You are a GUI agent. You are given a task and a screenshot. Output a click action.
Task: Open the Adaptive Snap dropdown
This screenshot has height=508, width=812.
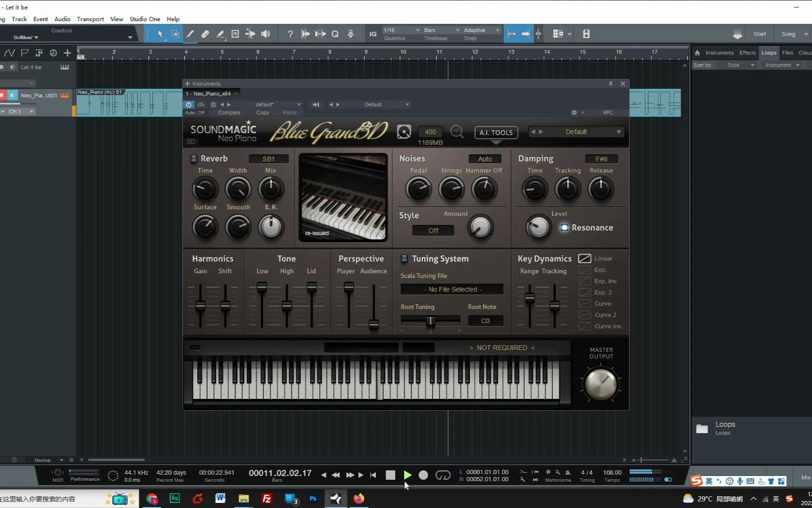(482, 30)
